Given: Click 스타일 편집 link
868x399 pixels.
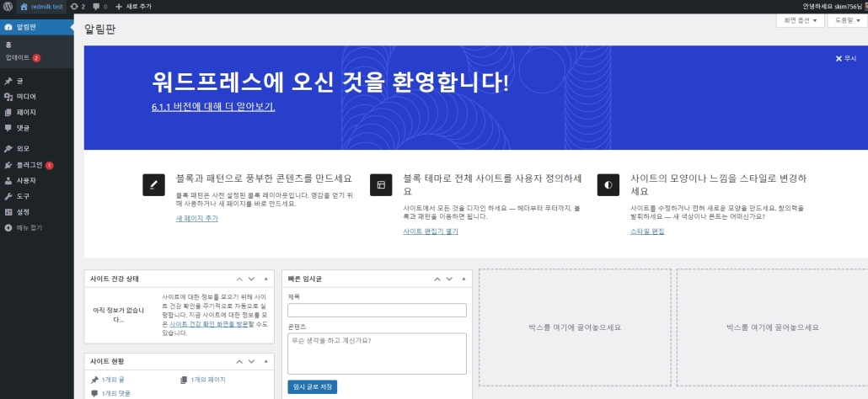Looking at the screenshot, I should pyautogui.click(x=647, y=231).
